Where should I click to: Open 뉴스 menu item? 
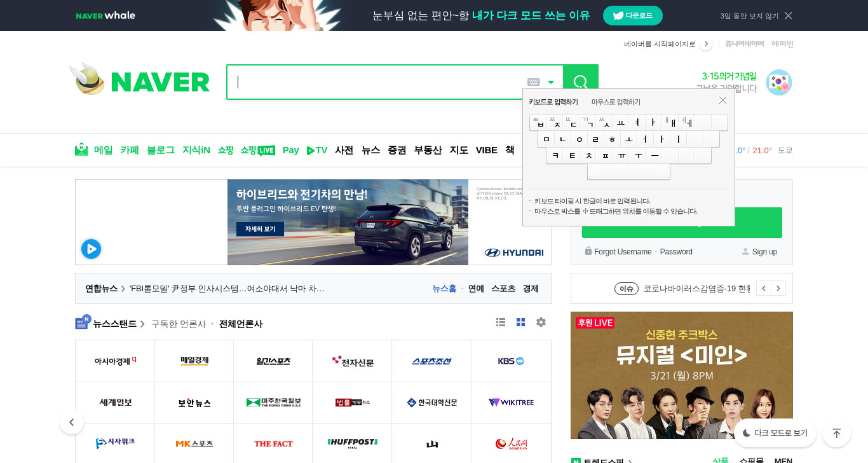point(370,150)
